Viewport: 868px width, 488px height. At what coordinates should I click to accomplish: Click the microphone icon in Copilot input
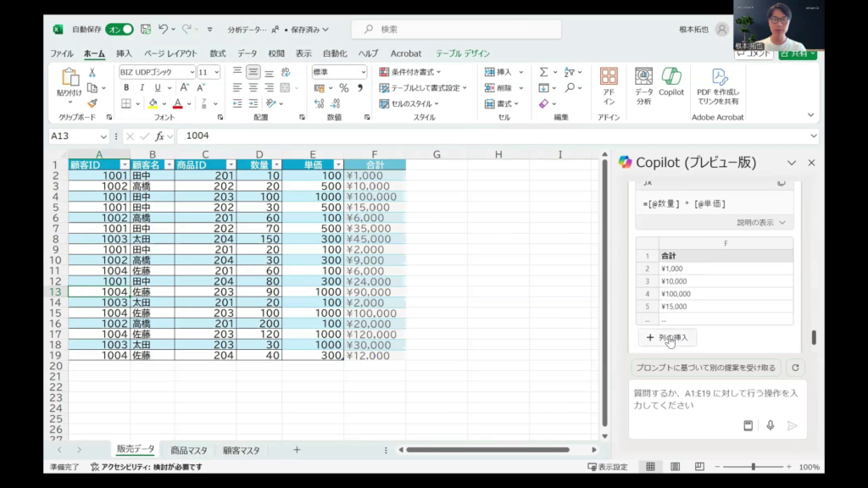coord(771,425)
